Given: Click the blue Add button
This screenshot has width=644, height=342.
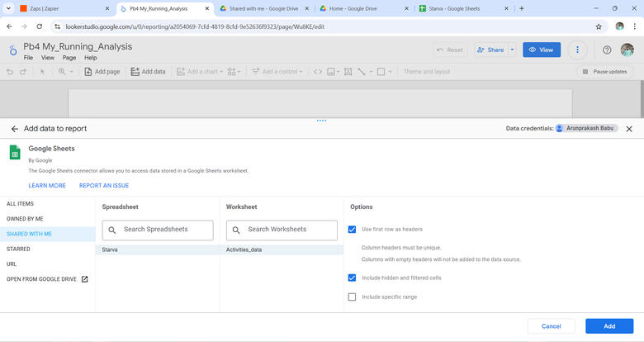Looking at the screenshot, I should pos(609,326).
